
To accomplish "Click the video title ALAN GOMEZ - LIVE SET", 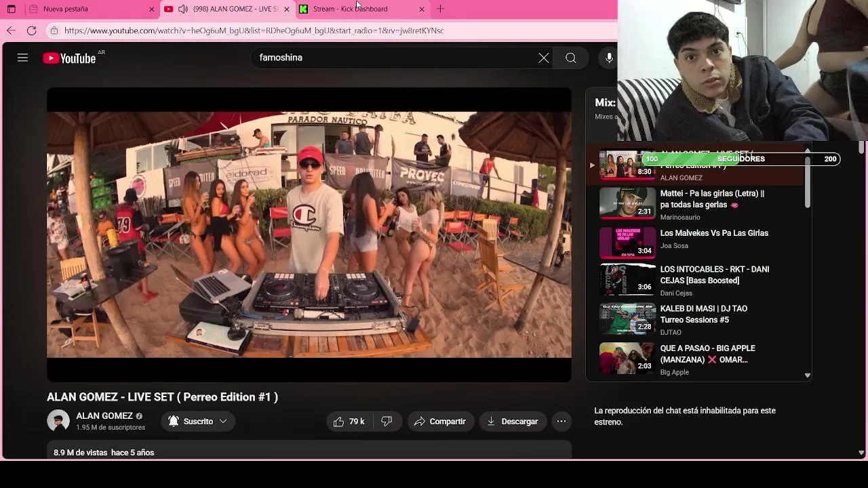I will pyautogui.click(x=162, y=397).
